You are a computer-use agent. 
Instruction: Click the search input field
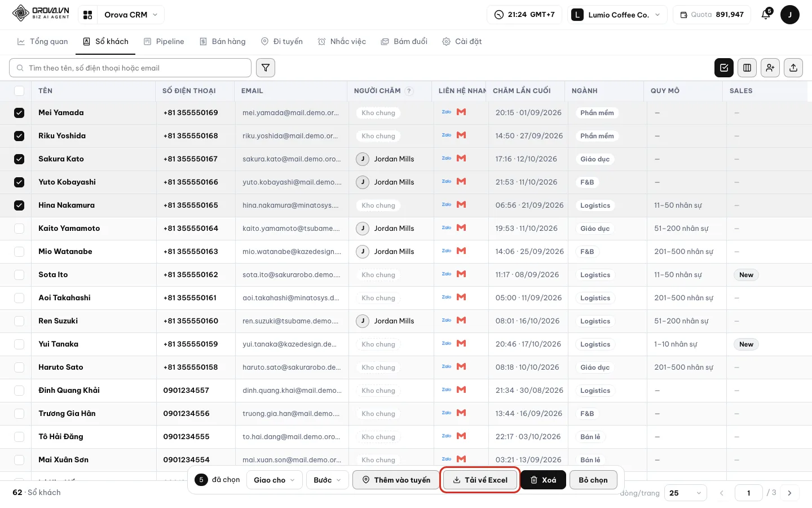[130, 68]
